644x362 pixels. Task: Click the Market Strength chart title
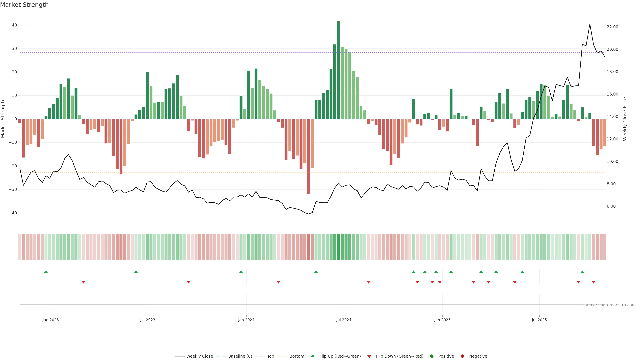(24, 5)
